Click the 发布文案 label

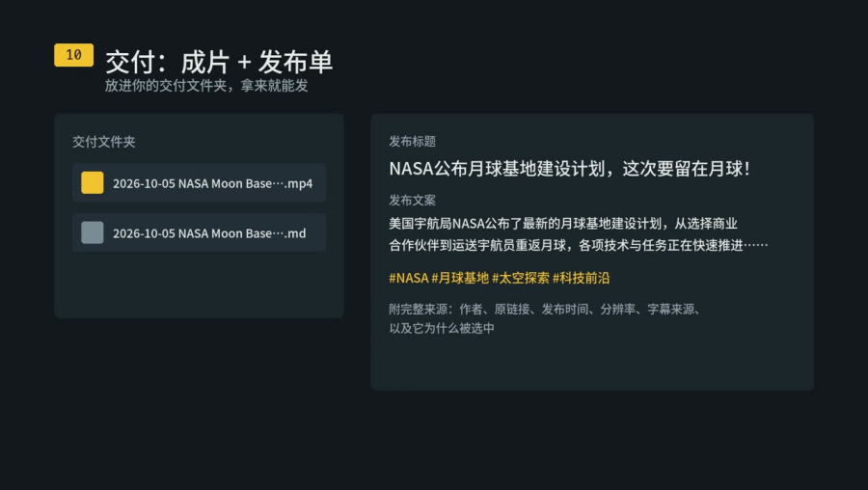click(x=413, y=200)
